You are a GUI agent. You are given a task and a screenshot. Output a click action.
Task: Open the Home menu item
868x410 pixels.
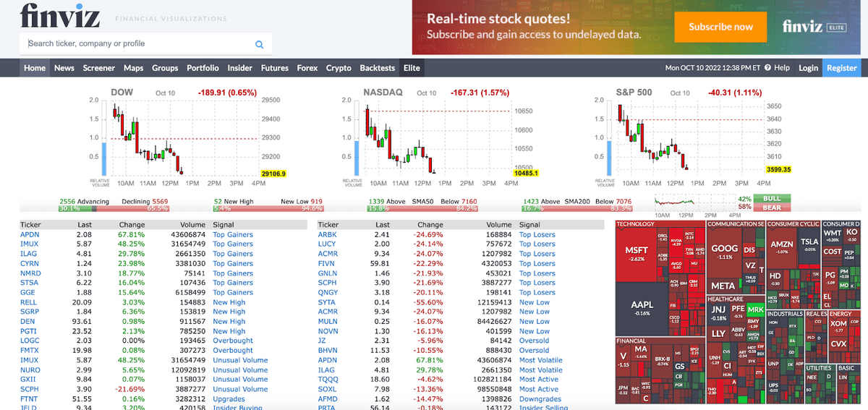click(34, 68)
